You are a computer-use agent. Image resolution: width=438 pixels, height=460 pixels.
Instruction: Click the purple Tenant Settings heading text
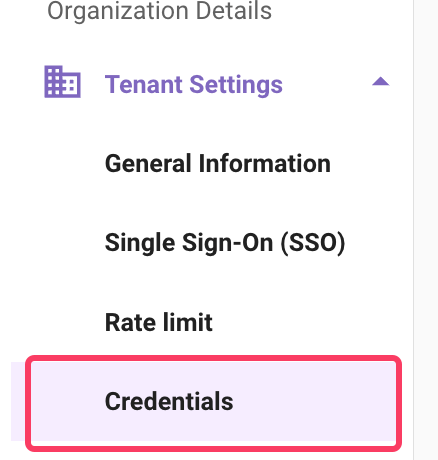click(194, 85)
